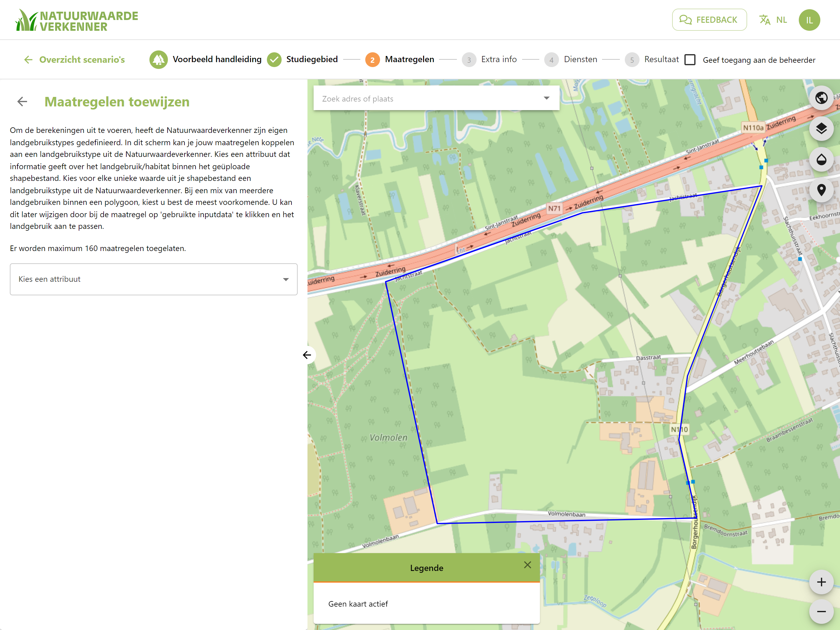This screenshot has height=630, width=840.
Task: Zoom out on the map
Action: [x=821, y=611]
